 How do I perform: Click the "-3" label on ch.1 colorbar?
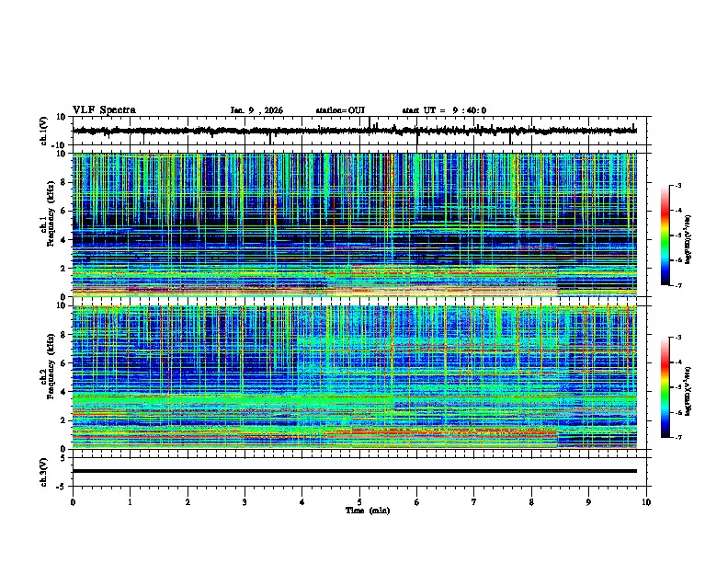(x=677, y=186)
